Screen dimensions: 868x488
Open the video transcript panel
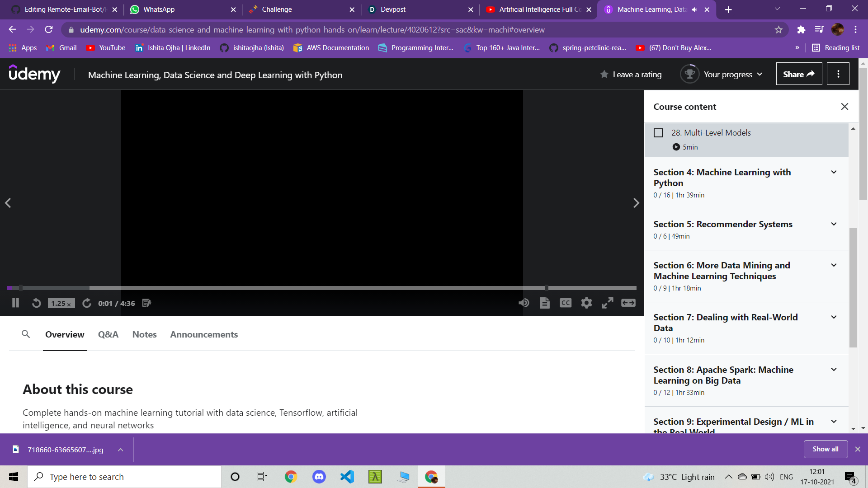coord(545,303)
